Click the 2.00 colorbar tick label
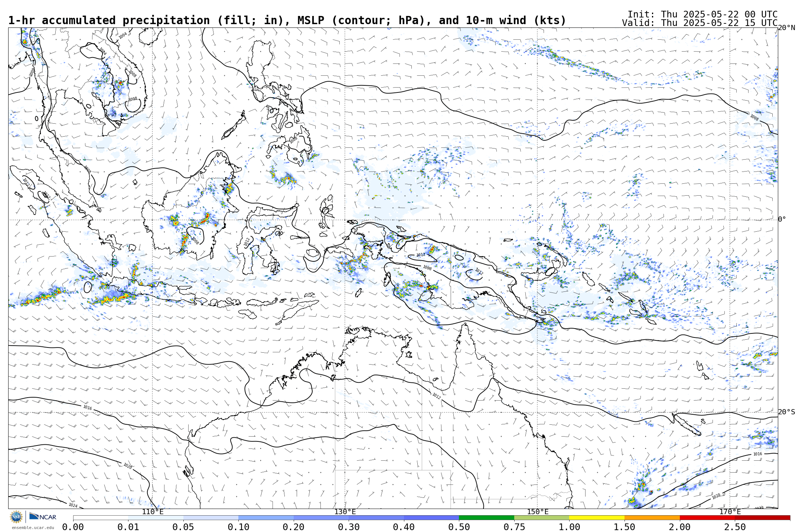This screenshot has height=532, width=802. (680, 527)
